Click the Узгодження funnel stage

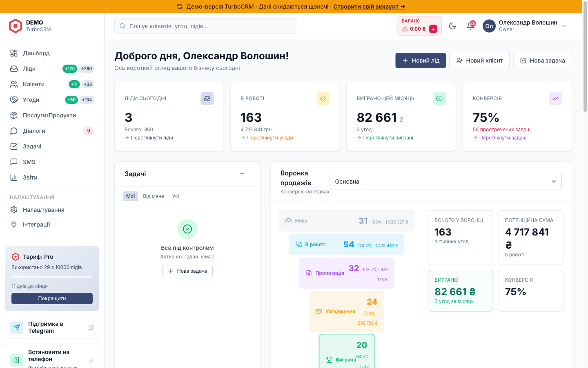point(347,312)
